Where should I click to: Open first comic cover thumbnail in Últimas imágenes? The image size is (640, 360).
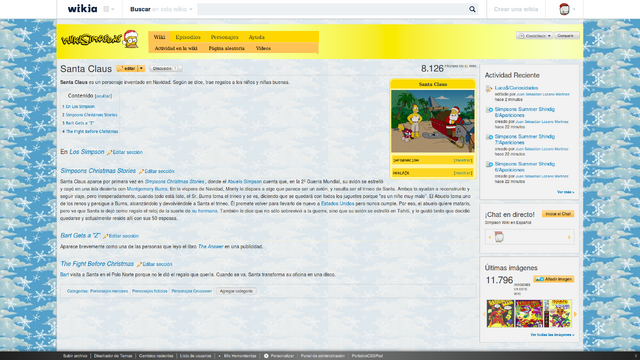point(500,313)
